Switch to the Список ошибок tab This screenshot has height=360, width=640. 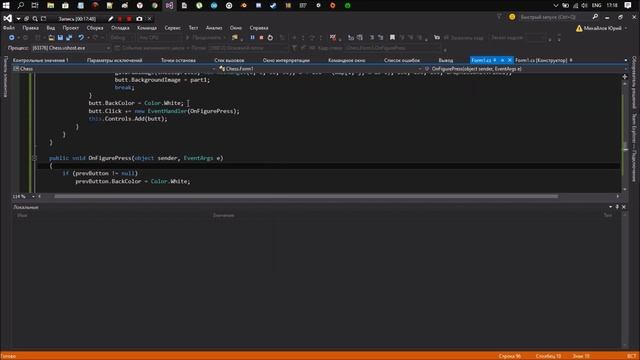pyautogui.click(x=402, y=60)
